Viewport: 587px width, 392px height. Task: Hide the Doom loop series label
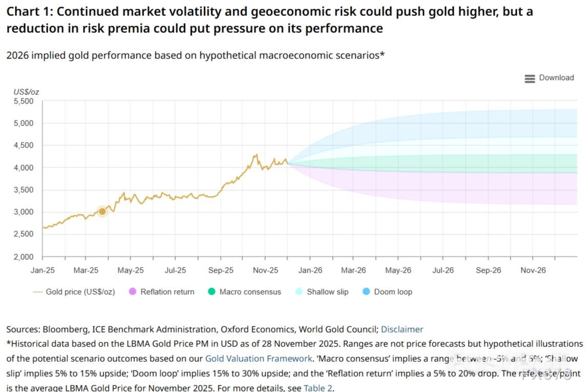[393, 292]
